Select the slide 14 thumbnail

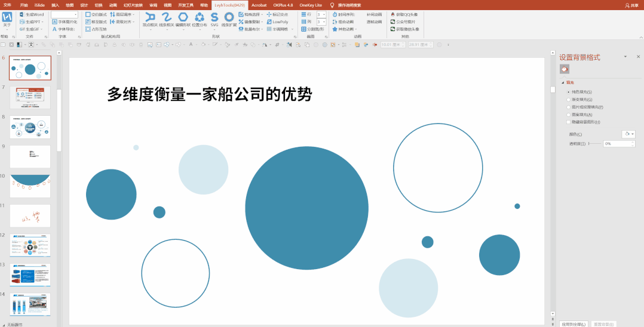pos(30,305)
